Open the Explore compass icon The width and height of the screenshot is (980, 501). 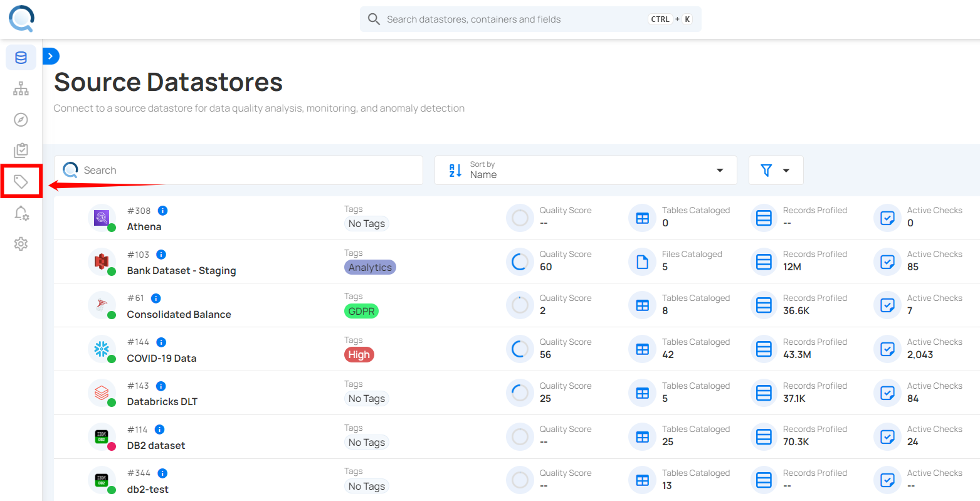[x=21, y=120]
